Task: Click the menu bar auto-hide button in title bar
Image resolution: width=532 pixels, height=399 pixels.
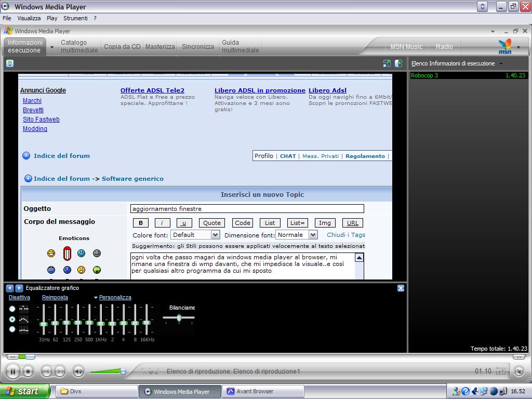Action: [482, 7]
